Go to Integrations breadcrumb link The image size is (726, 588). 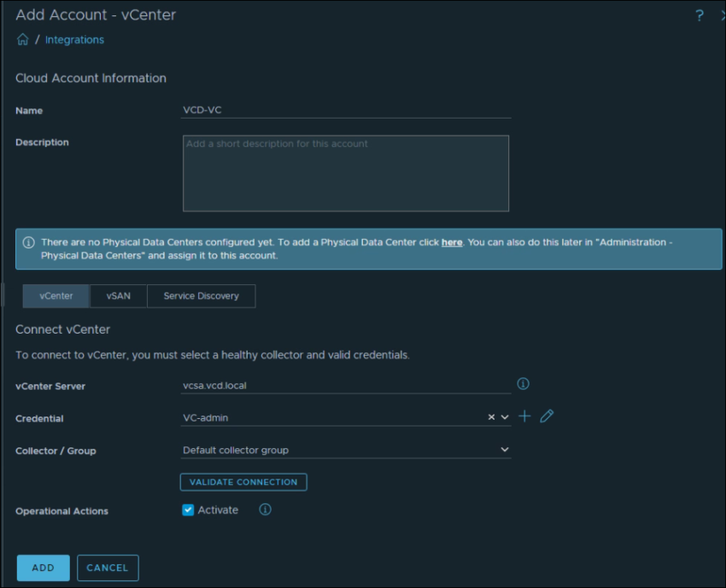click(x=74, y=40)
